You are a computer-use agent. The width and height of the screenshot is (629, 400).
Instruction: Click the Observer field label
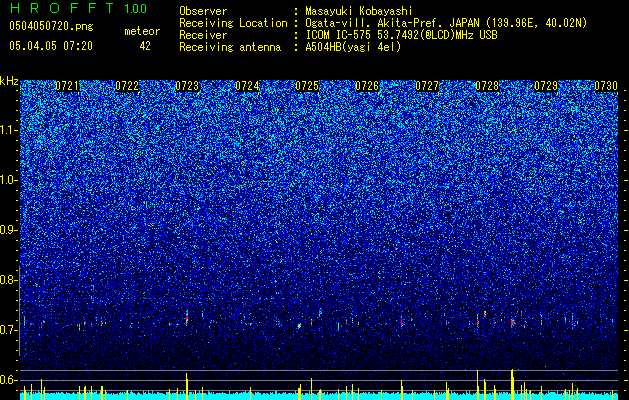(x=203, y=11)
